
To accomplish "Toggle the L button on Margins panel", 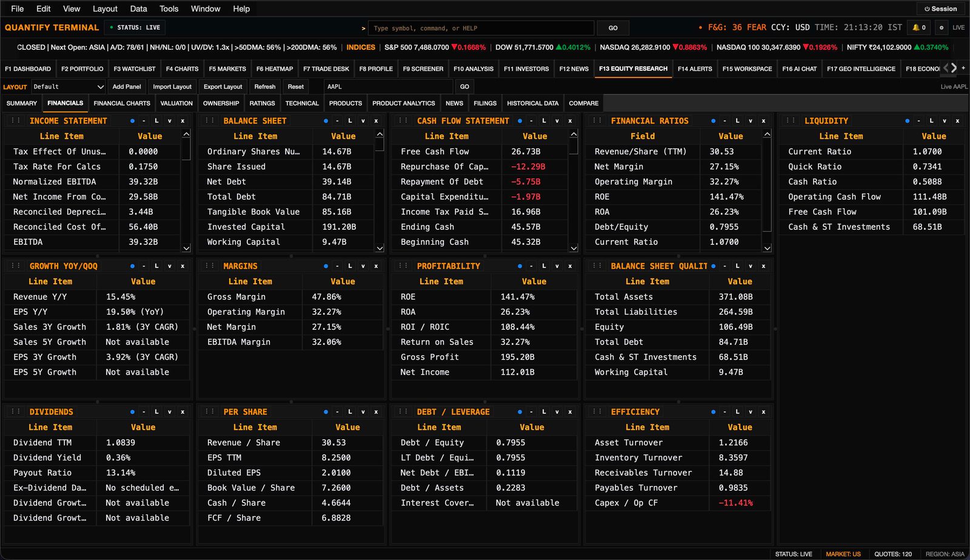I will 350,266.
